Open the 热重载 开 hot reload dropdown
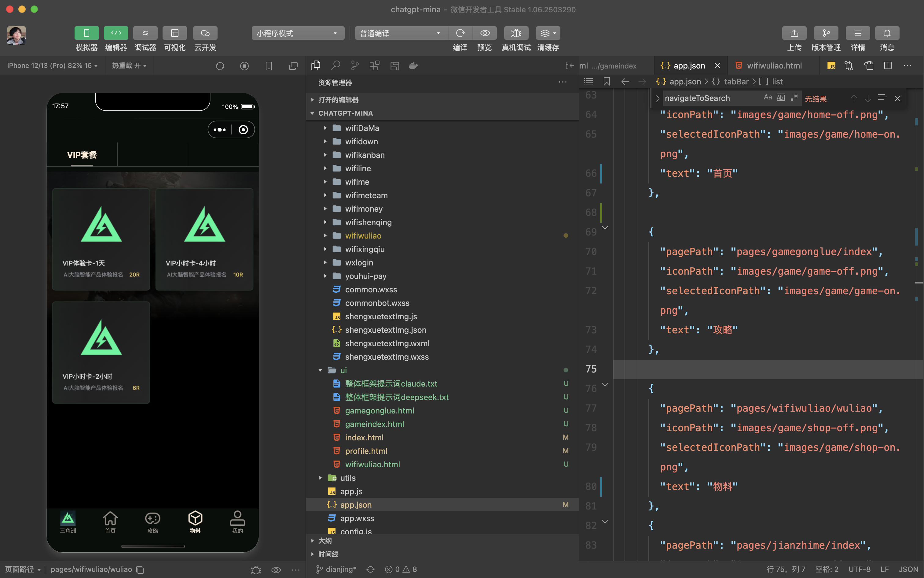924x578 pixels. (129, 66)
